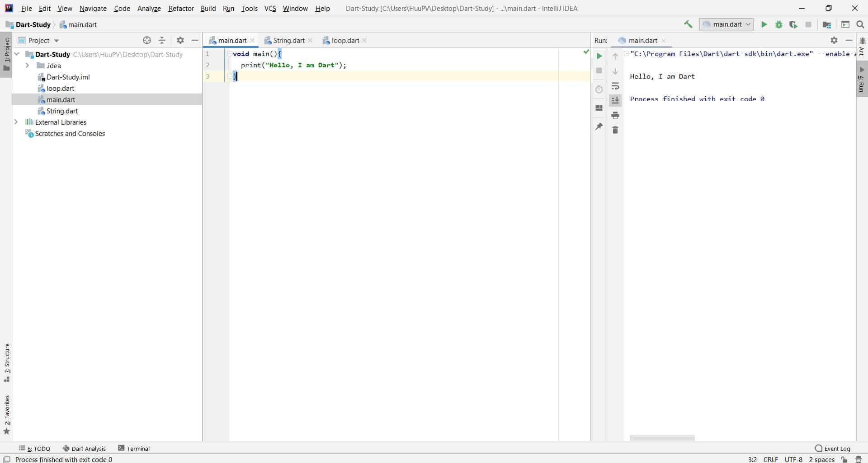The image size is (868, 463).
Task: Expand External Libraries
Action: coord(17,122)
